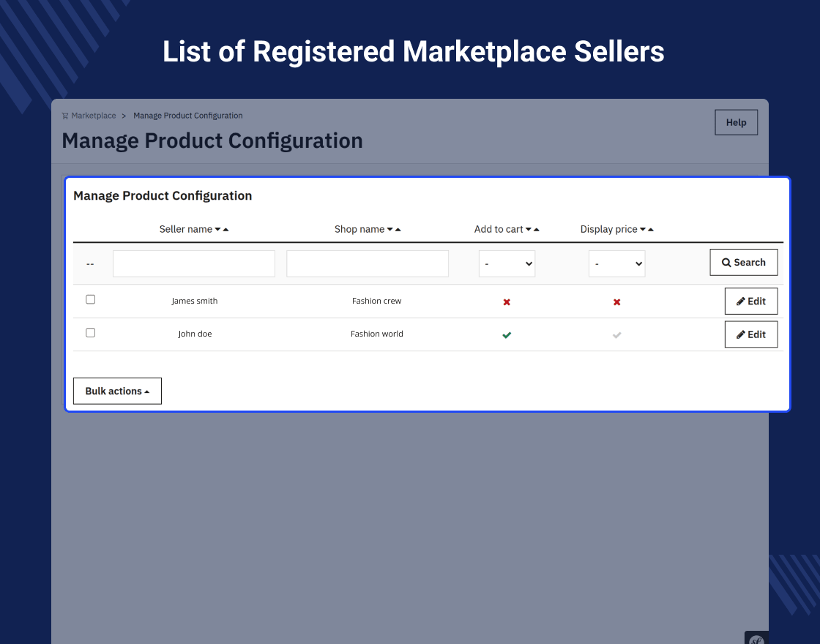Go to Marketplace in the breadcrumb

94,116
